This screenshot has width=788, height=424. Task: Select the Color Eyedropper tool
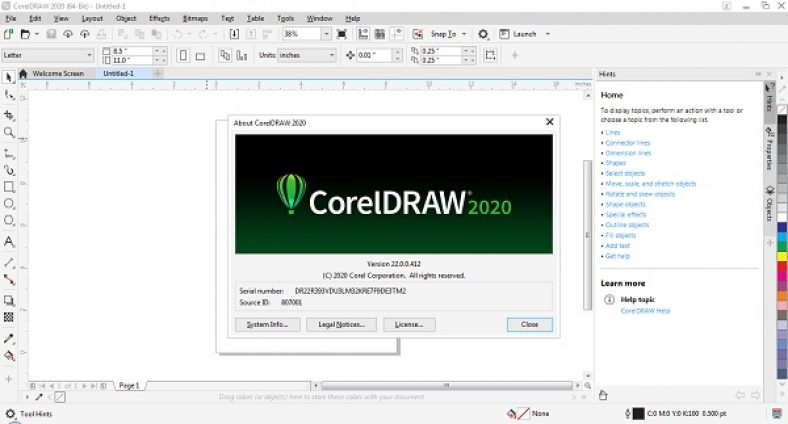[x=9, y=338]
